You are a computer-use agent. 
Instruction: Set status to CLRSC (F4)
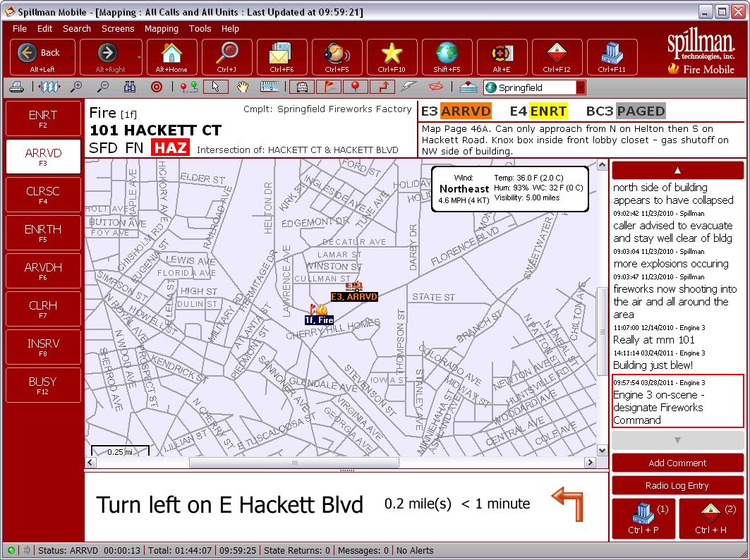[43, 194]
